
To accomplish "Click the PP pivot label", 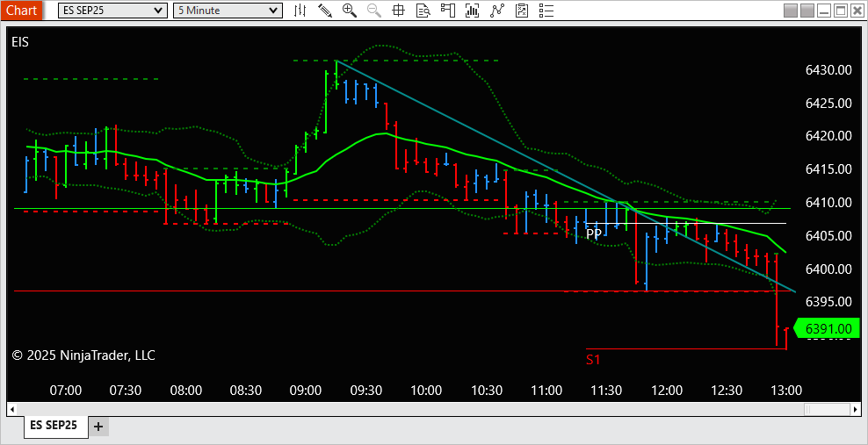I will (x=593, y=233).
